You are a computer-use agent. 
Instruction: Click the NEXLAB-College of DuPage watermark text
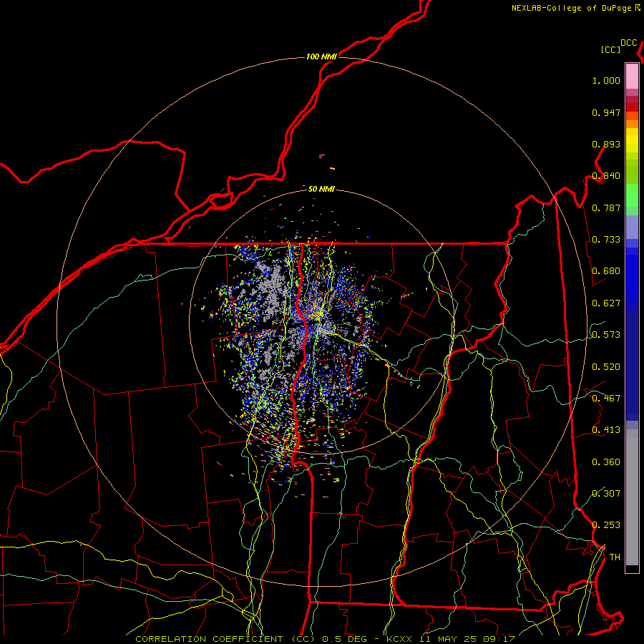(x=571, y=8)
